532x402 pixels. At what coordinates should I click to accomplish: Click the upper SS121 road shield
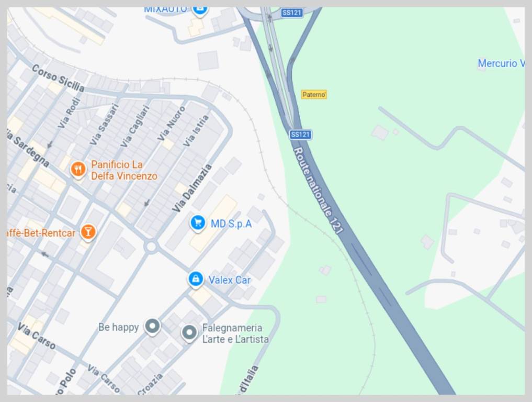click(x=292, y=13)
